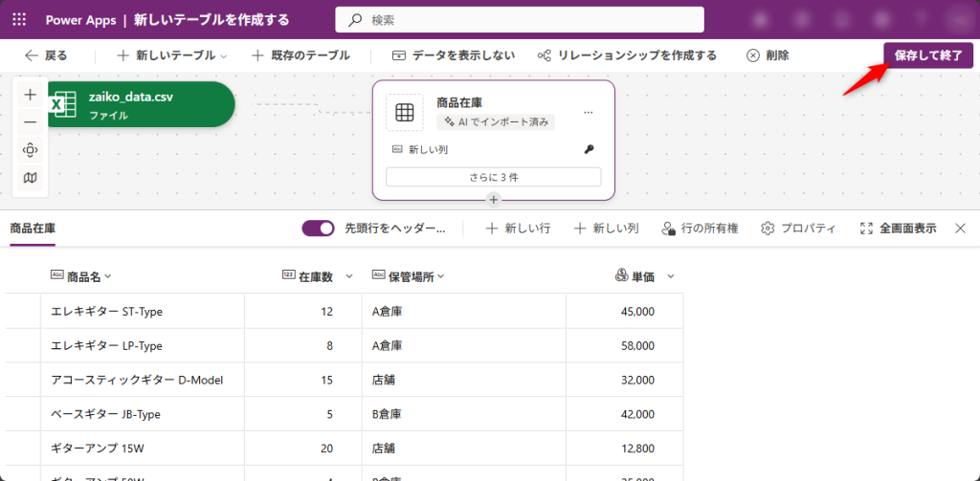Screen dimensions: 980x481
Task: Click 新しい行 to add a row
Action: pyautogui.click(x=518, y=229)
